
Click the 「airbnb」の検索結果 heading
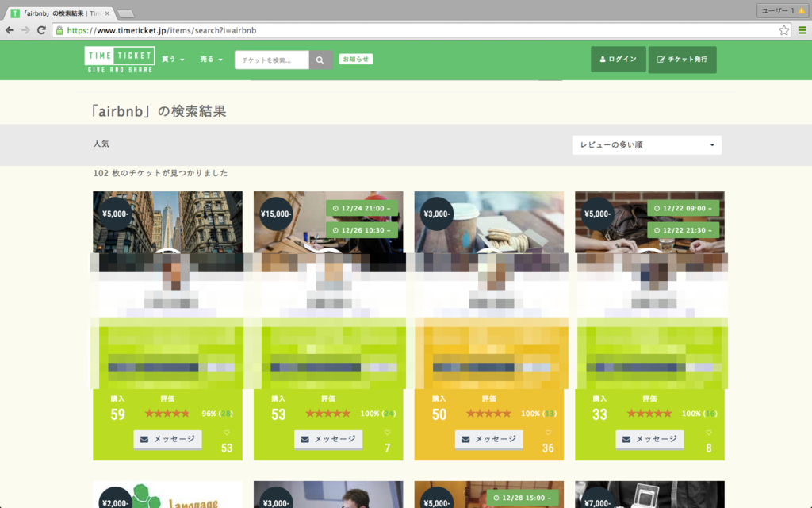(158, 111)
